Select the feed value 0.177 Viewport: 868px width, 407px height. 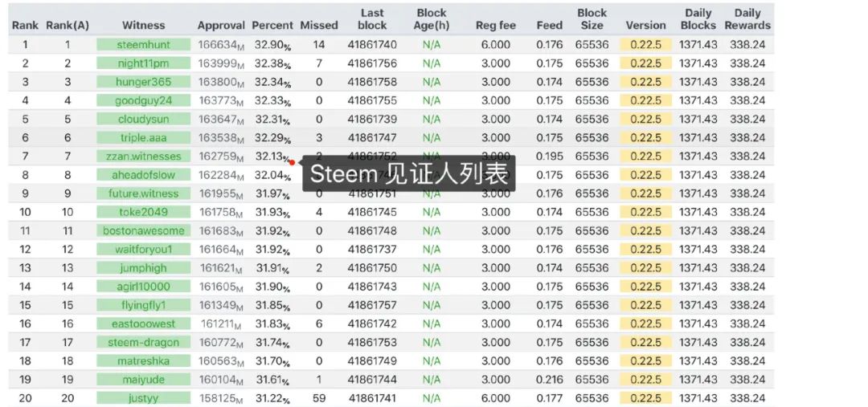(549, 398)
